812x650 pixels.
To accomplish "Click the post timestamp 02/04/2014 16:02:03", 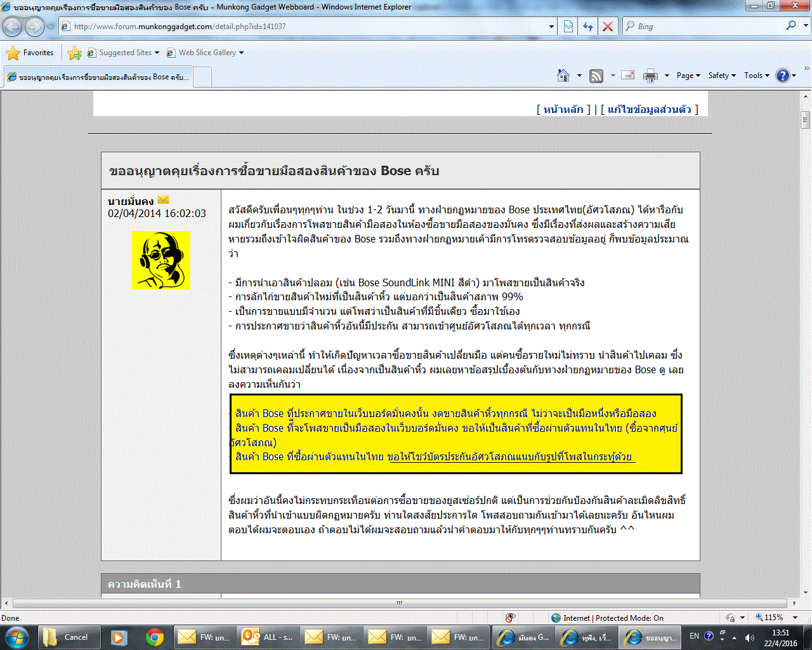I will tap(157, 213).
